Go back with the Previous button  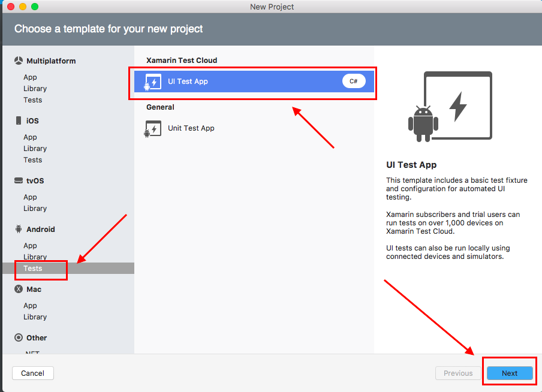coord(458,373)
